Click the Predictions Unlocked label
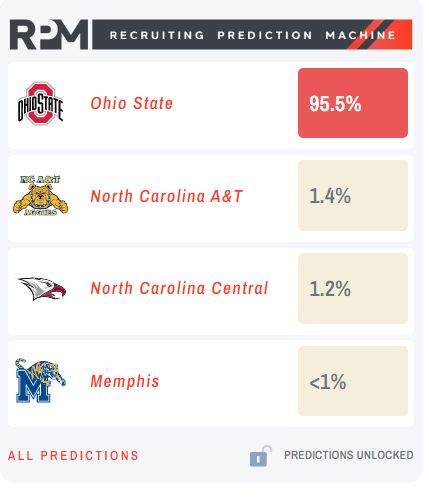This screenshot has height=503, width=429. pos(349,455)
